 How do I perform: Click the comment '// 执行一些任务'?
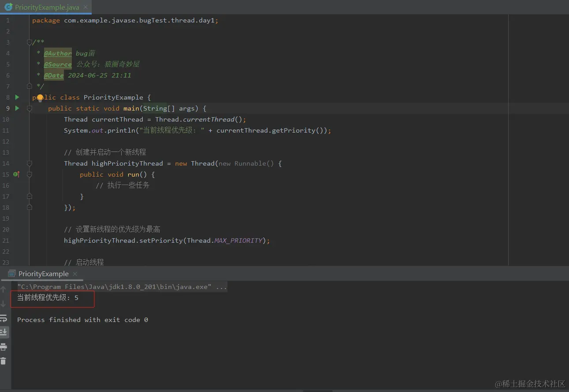point(123,185)
